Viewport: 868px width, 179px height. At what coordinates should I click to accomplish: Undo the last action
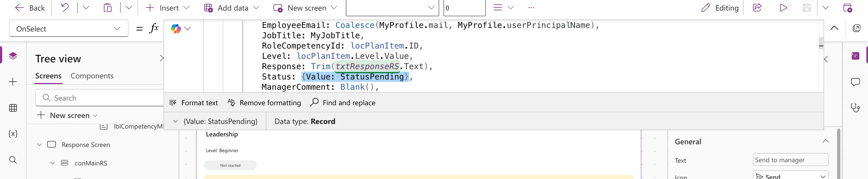[65, 8]
